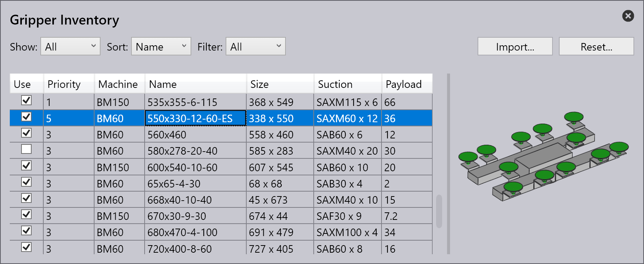The image size is (644, 264).
Task: Enable the Use checkbox for 580x278-20-40
Action: 26,150
